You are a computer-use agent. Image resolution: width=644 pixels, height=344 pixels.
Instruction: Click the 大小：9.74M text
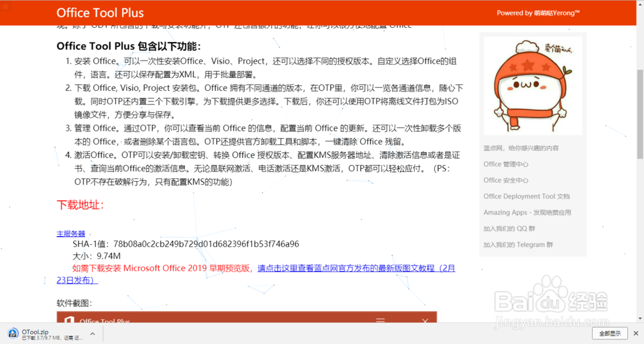(97, 256)
